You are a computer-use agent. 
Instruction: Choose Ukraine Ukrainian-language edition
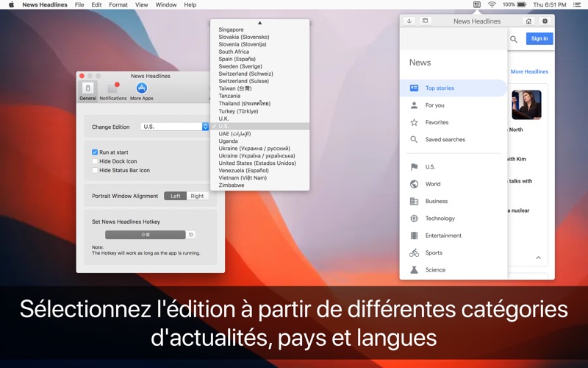260,156
